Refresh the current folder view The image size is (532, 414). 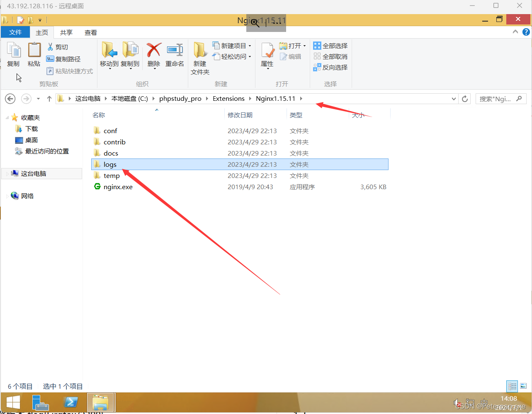coord(465,99)
